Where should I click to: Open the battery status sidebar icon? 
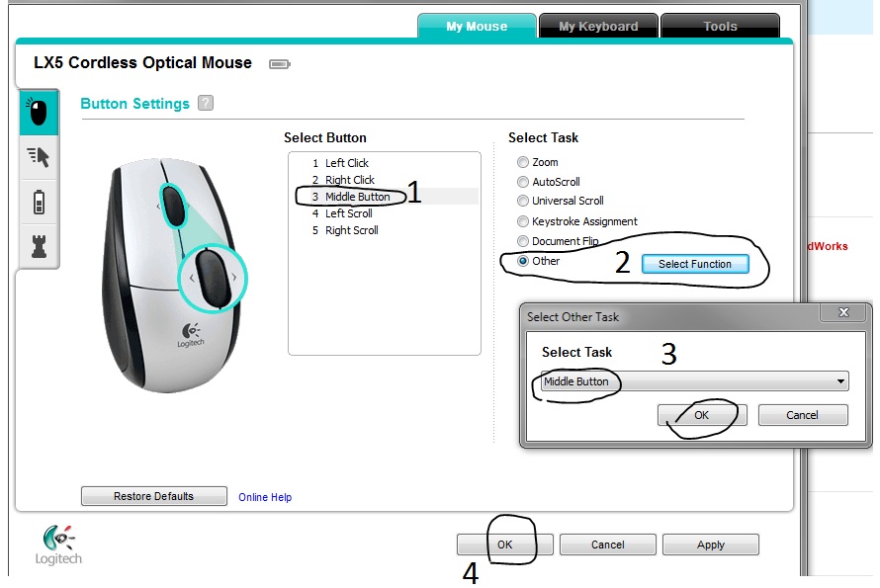(39, 202)
